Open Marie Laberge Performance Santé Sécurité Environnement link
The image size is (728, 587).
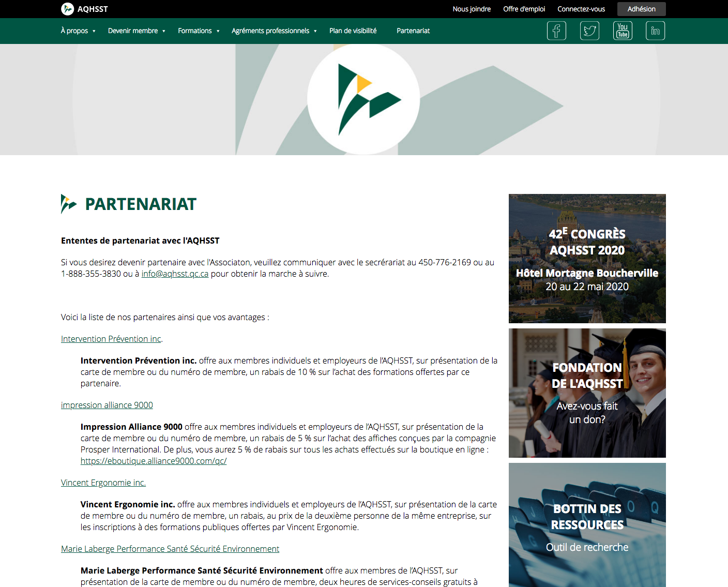click(x=170, y=549)
